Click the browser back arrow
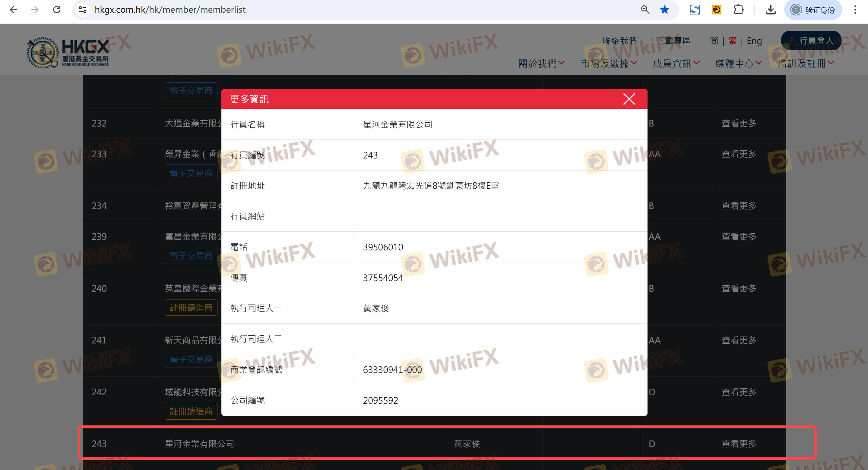 (x=14, y=10)
